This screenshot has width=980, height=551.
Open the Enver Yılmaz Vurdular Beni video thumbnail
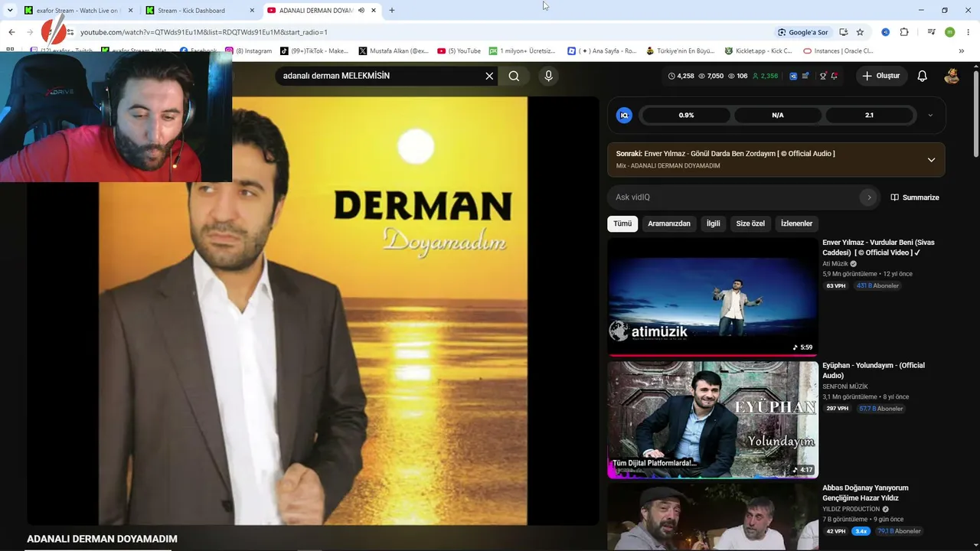click(x=713, y=297)
